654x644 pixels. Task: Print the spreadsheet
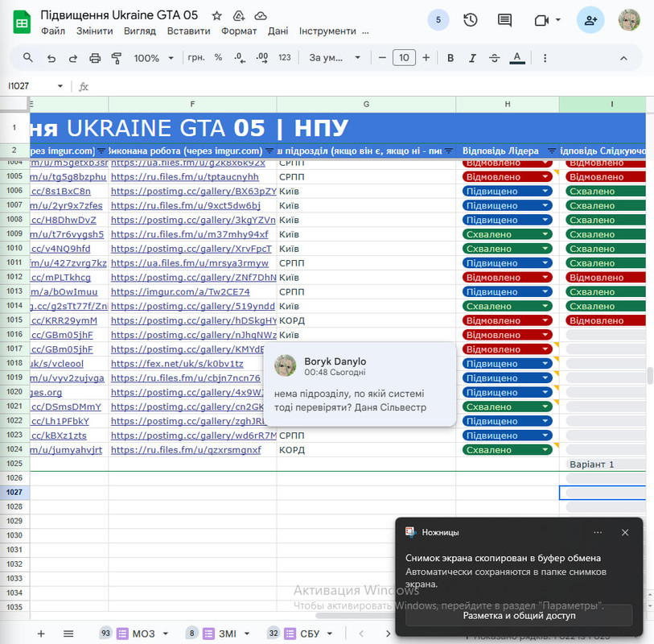click(95, 58)
